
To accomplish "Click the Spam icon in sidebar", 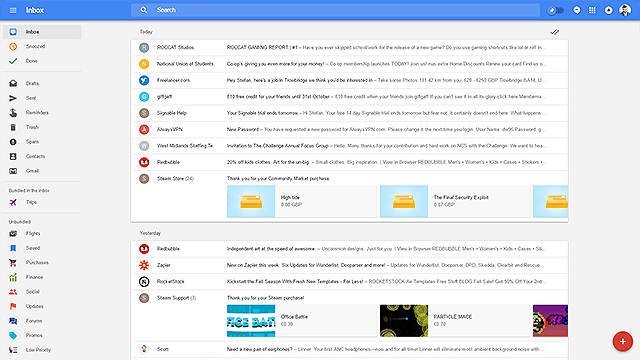I will point(13,142).
